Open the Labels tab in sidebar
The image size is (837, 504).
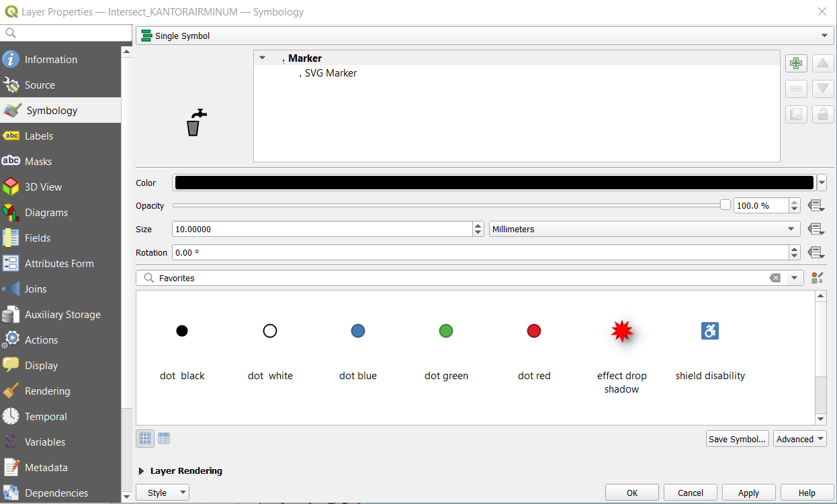39,136
